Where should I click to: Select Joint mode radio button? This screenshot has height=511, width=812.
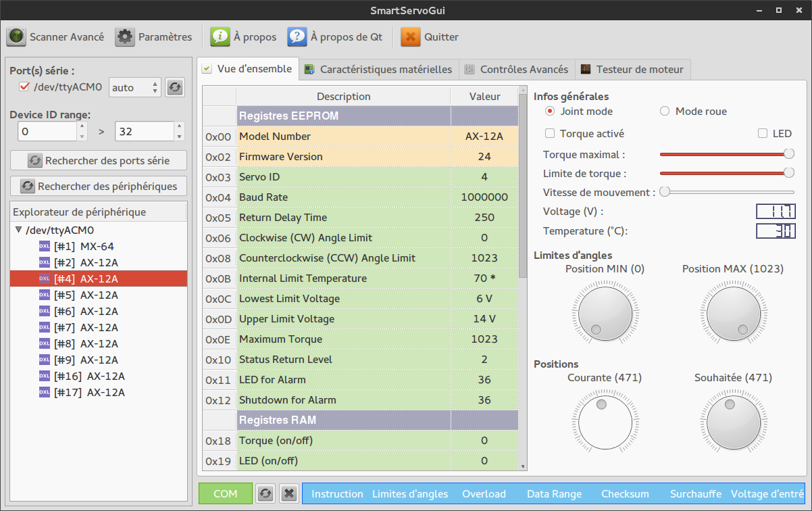[550, 111]
